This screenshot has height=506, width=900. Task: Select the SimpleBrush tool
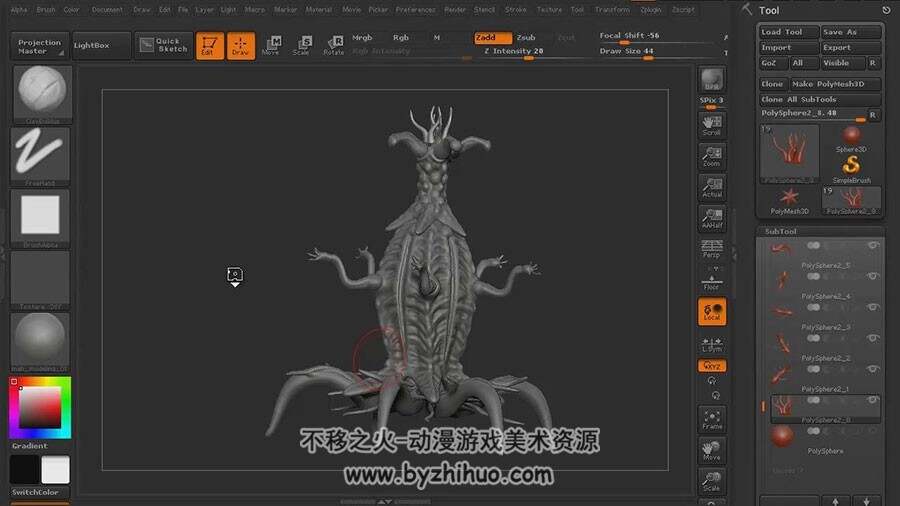(851, 170)
